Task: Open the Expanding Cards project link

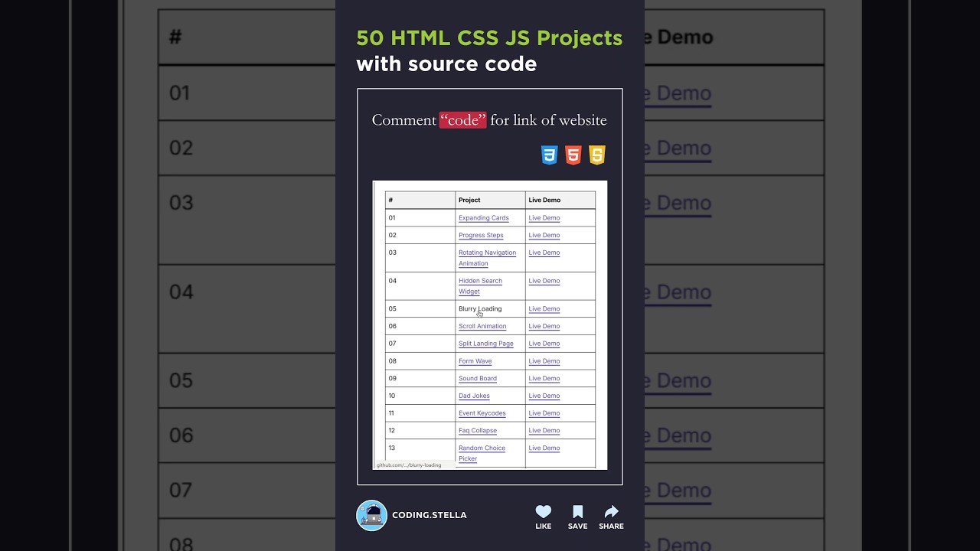Action: pyautogui.click(x=483, y=218)
